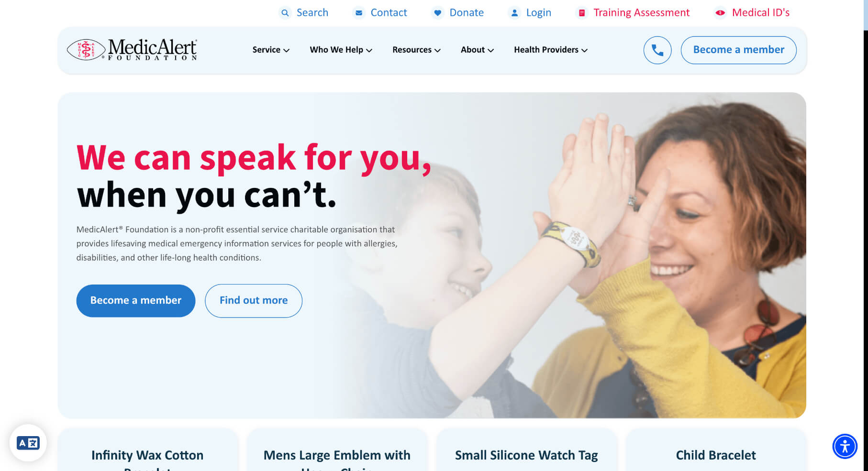Click the Find out more button
Viewport: 868px width, 471px height.
pyautogui.click(x=254, y=301)
